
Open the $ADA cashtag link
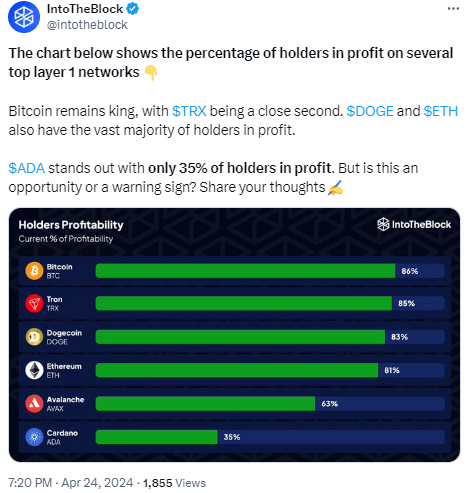pyautogui.click(x=27, y=168)
